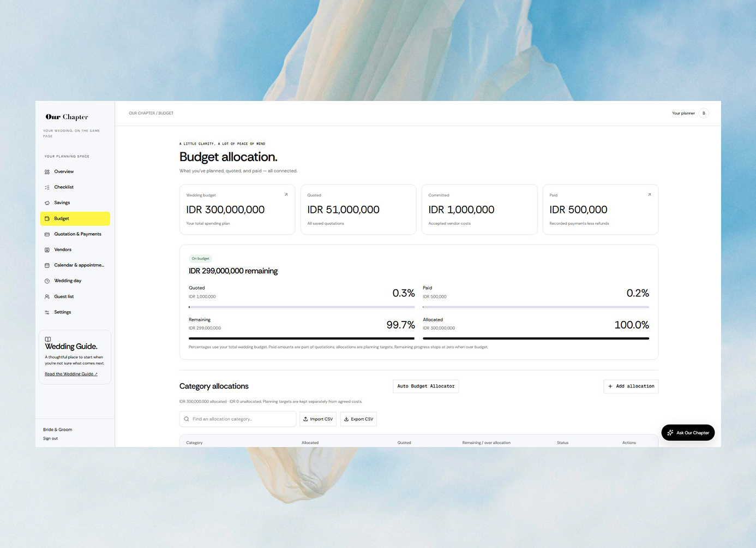Click the Allocated 100.0% progress bar

536,338
